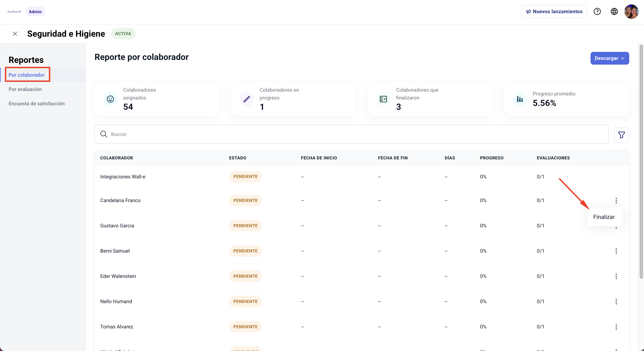The height and width of the screenshot is (351, 644).
Task: Open Berni Samuel's row options menu
Action: (616, 251)
